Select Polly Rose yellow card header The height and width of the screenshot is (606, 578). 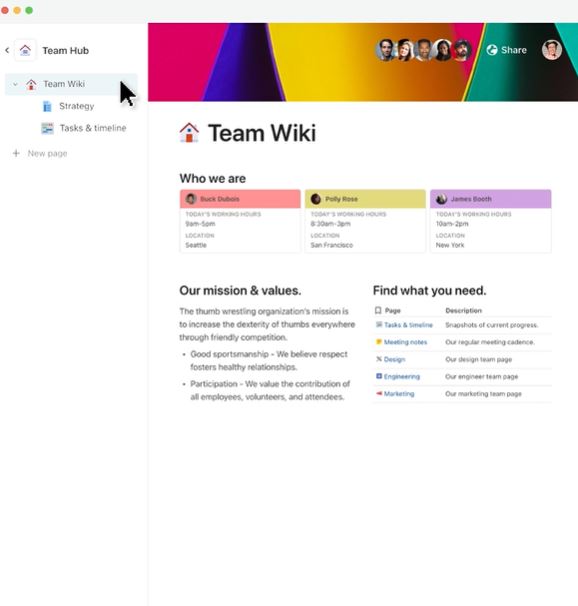(366, 199)
